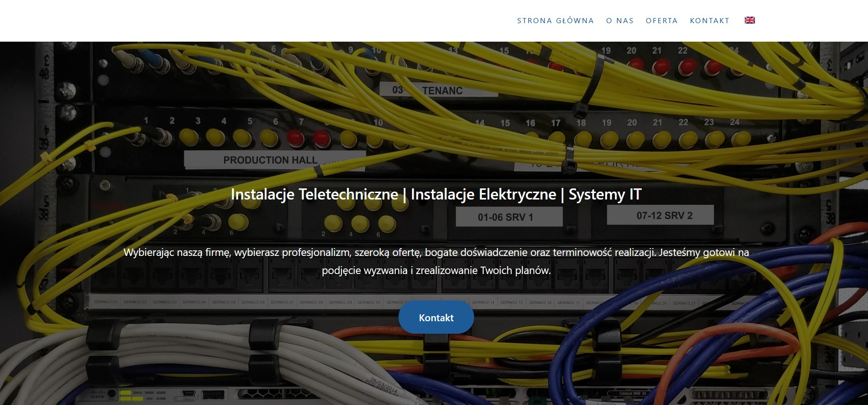868x405 pixels.
Task: Go to the O Nas page
Action: [620, 20]
